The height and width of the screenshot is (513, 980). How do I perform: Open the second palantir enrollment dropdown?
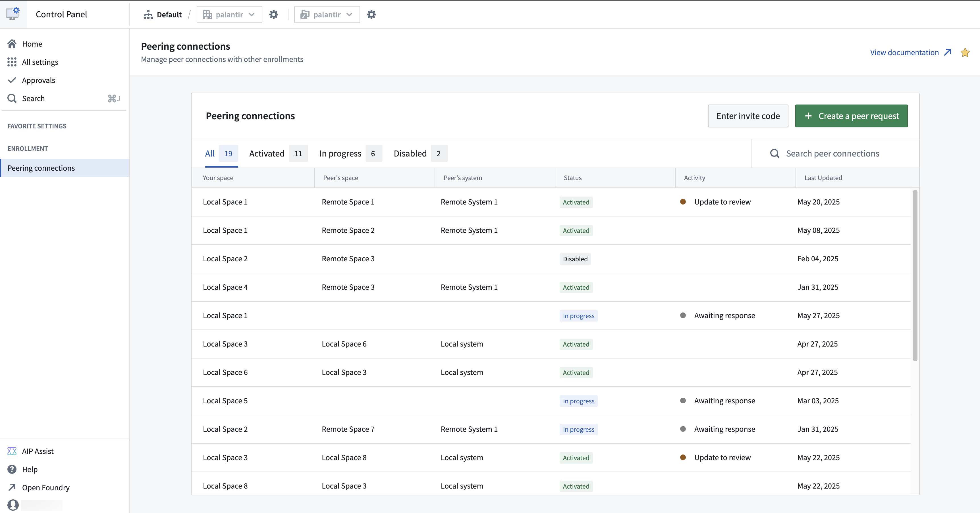tap(326, 14)
